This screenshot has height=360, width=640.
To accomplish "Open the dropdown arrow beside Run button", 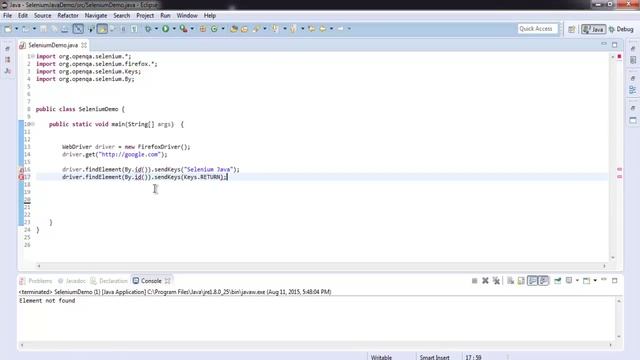I will click(x=174, y=29).
